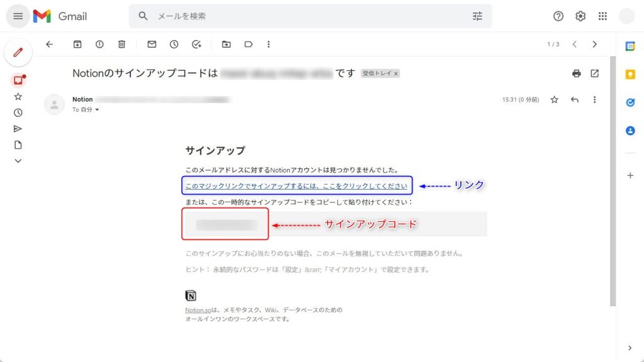Viewport: 644px width, 362px height.
Task: Open email in new window
Action: coord(594,73)
